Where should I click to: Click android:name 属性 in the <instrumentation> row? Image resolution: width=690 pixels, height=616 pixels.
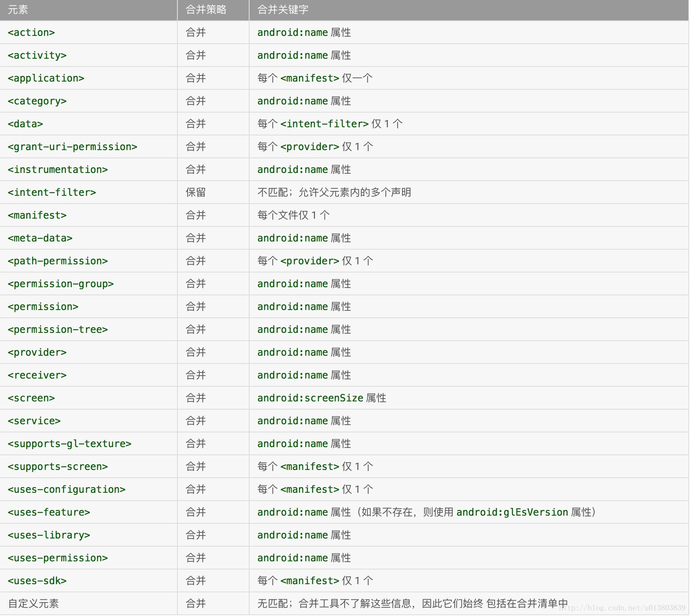click(304, 170)
